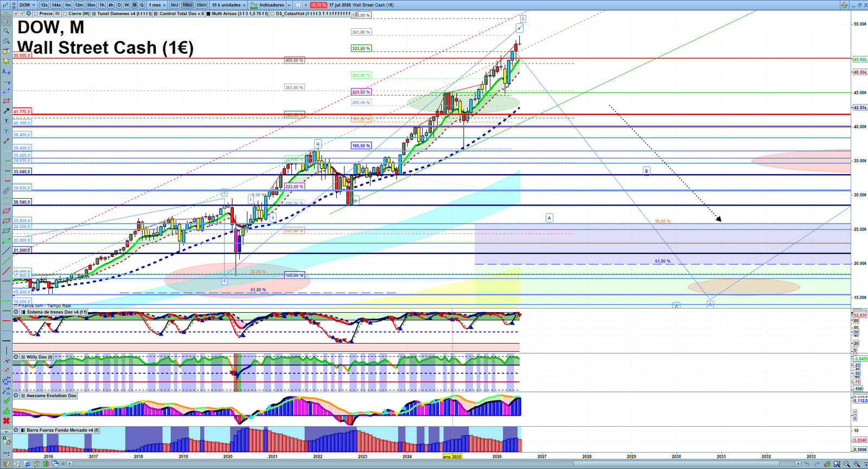Click the red -0,13 % change badge

coord(318,5)
